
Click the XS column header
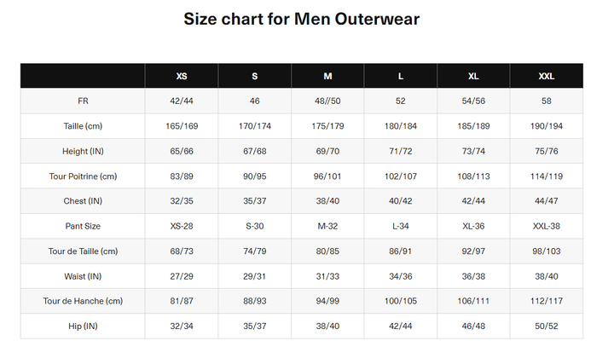point(182,76)
